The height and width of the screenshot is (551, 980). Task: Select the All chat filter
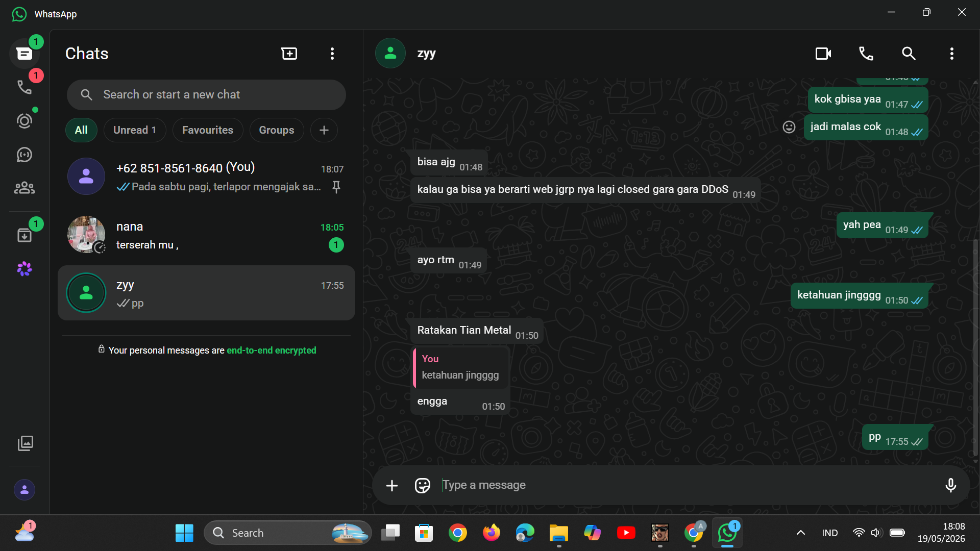81,130
